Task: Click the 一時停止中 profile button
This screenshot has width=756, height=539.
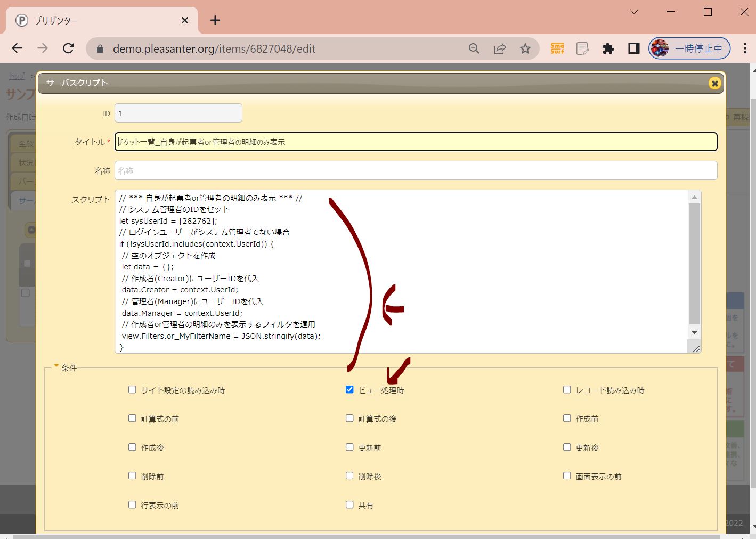Action: pyautogui.click(x=689, y=48)
